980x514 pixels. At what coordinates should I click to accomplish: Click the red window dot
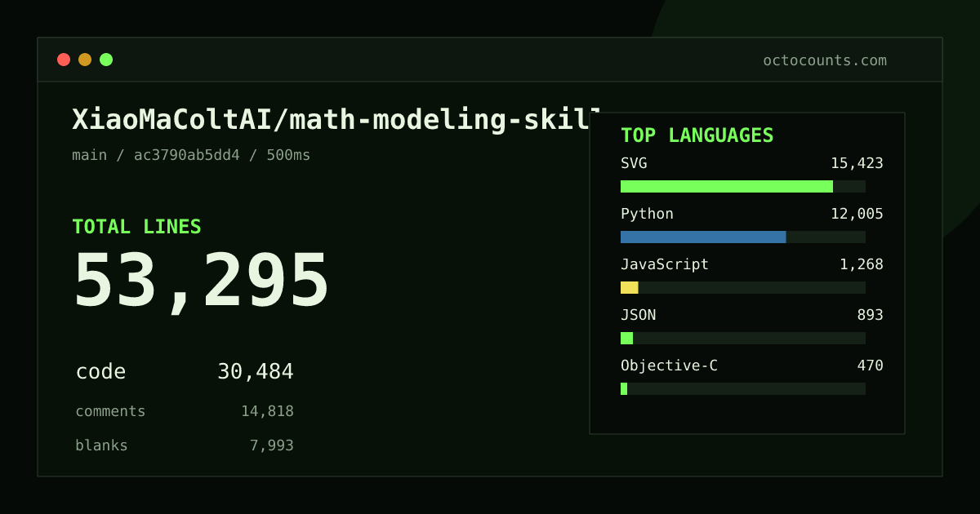[x=64, y=60]
